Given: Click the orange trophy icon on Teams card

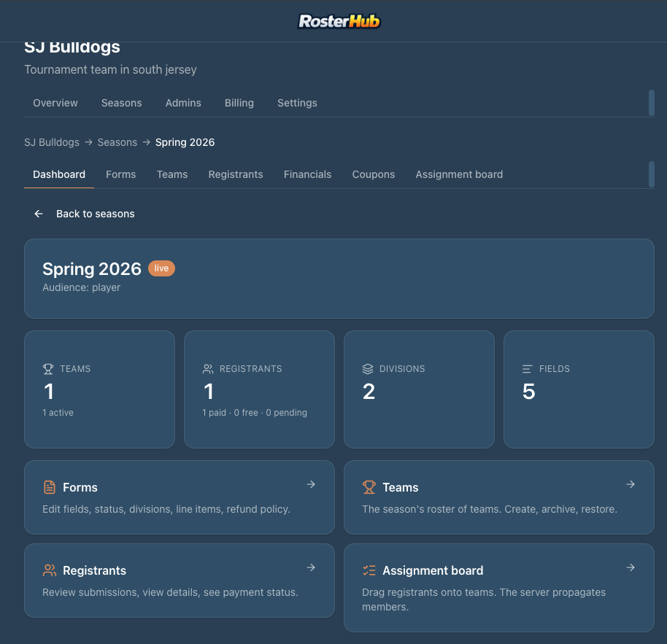Looking at the screenshot, I should pos(369,487).
